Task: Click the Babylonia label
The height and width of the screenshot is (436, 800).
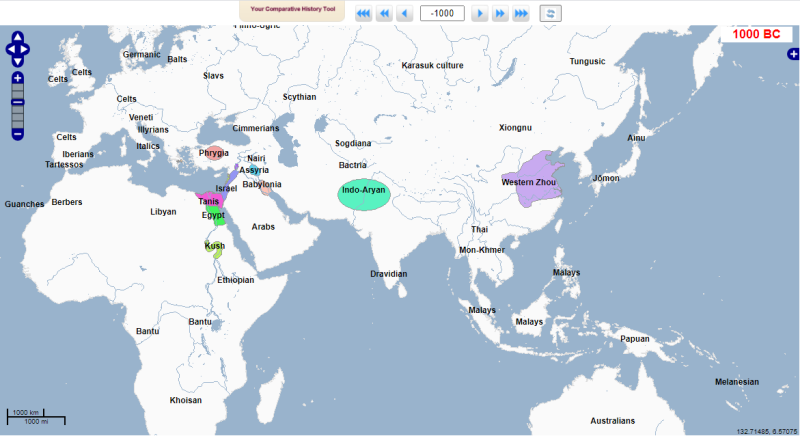Action: pos(262,184)
